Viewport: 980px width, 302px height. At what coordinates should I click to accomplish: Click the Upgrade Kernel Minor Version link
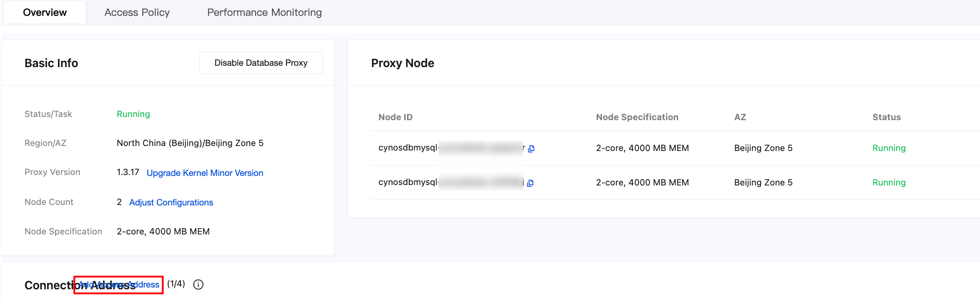[x=205, y=173]
